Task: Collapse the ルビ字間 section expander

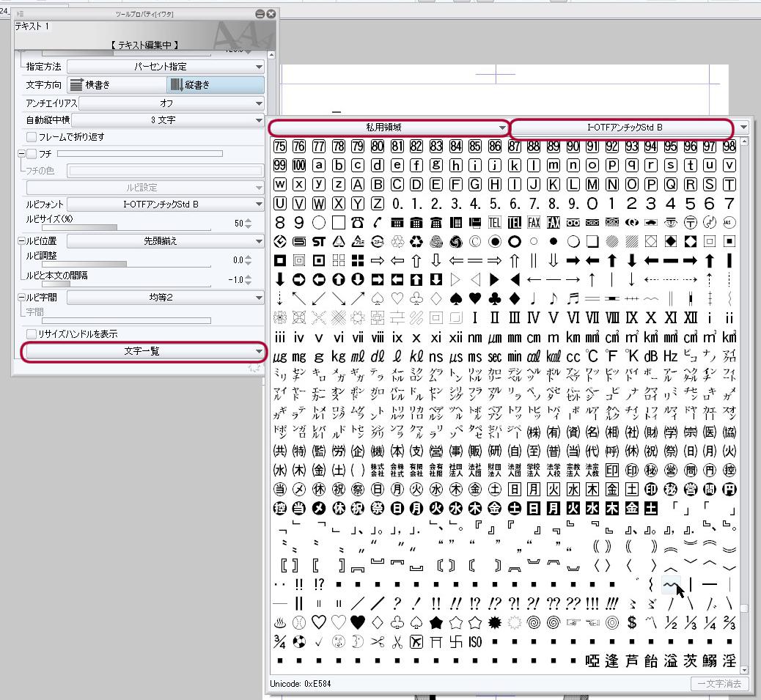Action: (21, 297)
